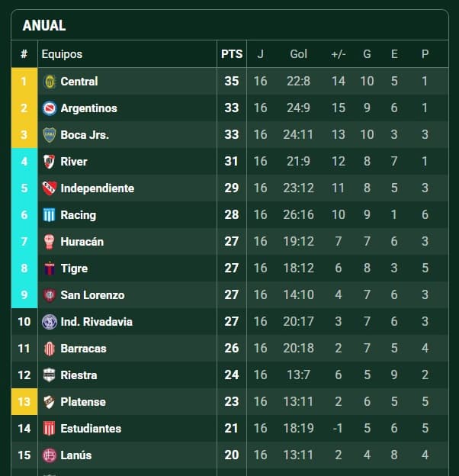Sort table by PTS column header
Screen dimensions: 459x476
click(232, 54)
